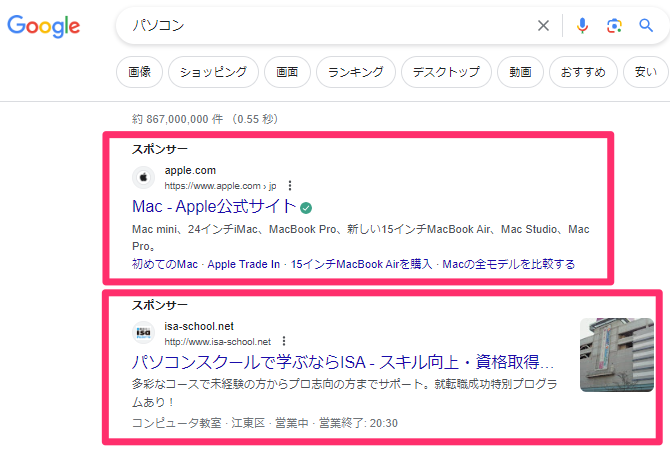
Task: Select the 画面 filter chip
Action: pyautogui.click(x=287, y=72)
